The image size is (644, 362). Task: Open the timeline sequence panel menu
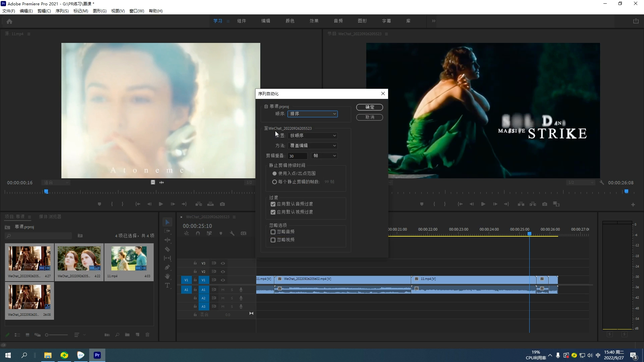(234, 217)
